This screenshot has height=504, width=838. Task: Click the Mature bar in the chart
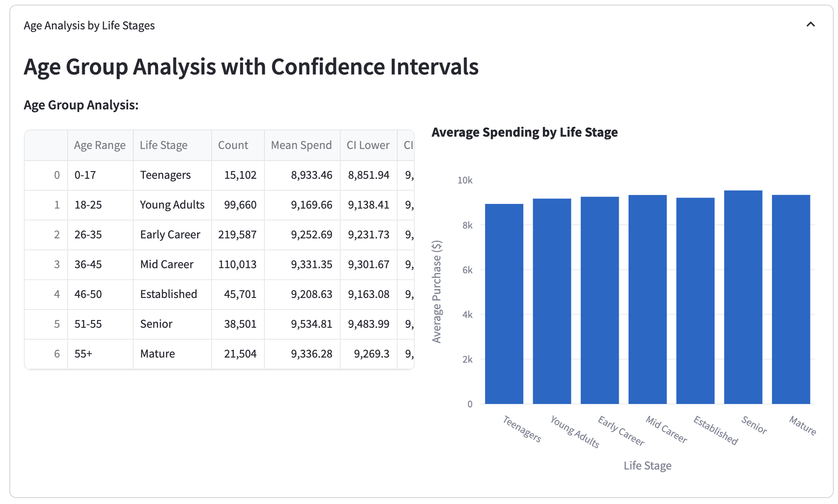click(791, 299)
